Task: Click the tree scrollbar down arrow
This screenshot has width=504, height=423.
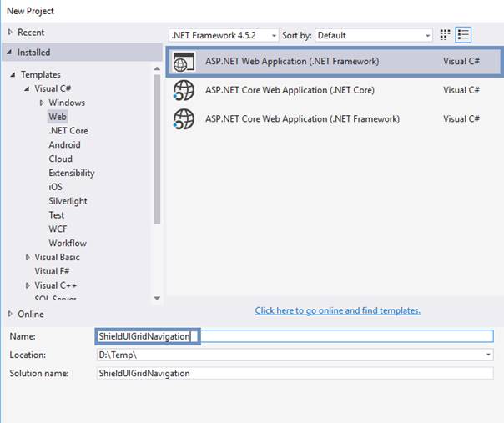Action: tap(157, 298)
